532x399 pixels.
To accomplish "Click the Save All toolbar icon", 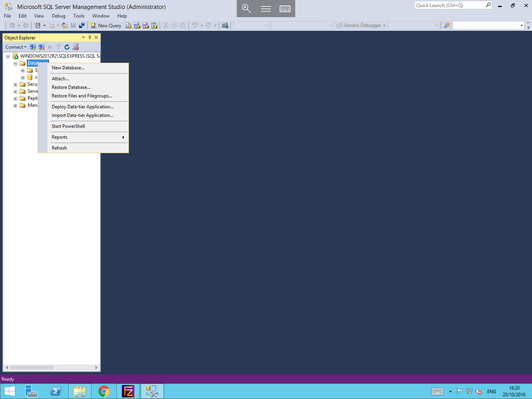I will pyautogui.click(x=82, y=25).
